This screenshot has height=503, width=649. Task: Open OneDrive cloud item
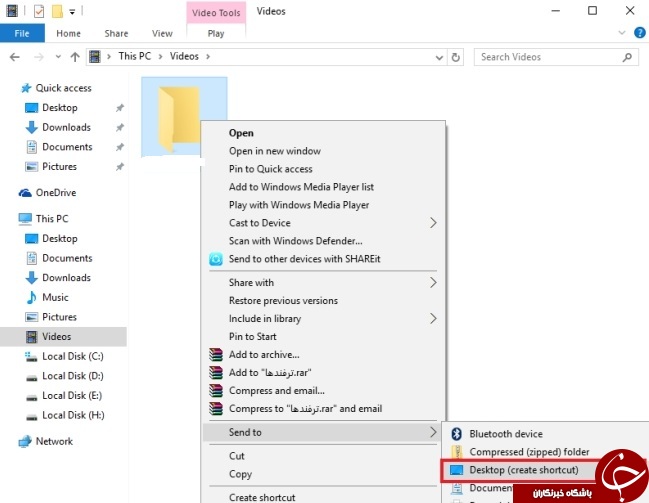pos(48,193)
